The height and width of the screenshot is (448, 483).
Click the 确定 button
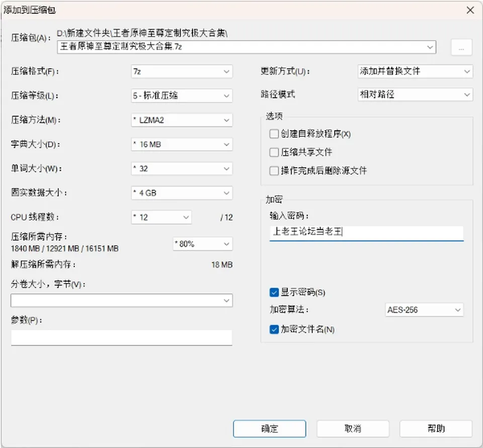click(270, 428)
